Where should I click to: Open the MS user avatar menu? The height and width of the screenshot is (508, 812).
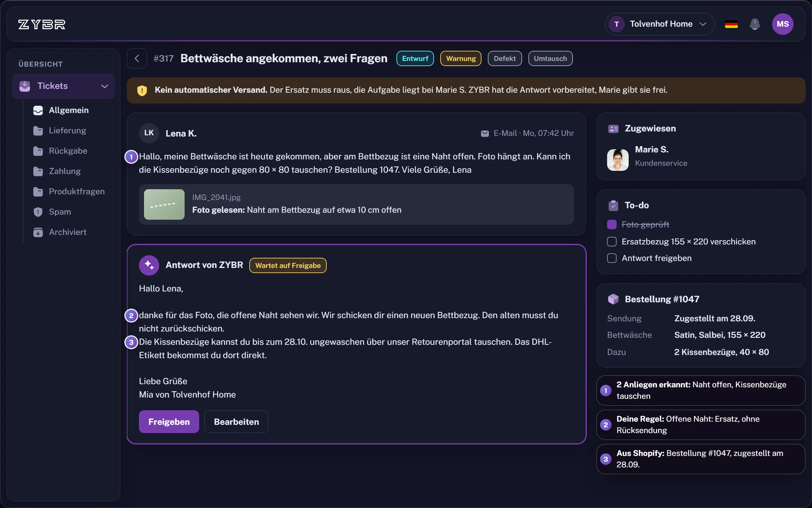(x=783, y=24)
